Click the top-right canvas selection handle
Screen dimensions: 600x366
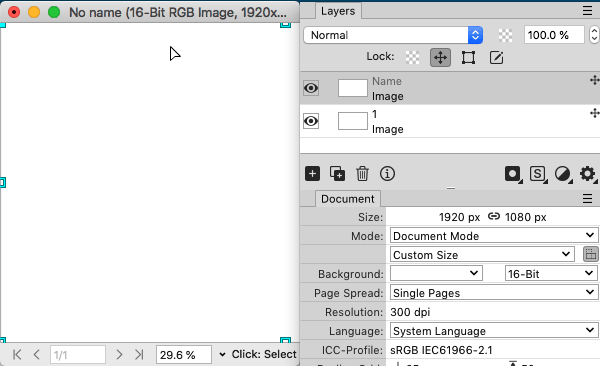(285, 25)
